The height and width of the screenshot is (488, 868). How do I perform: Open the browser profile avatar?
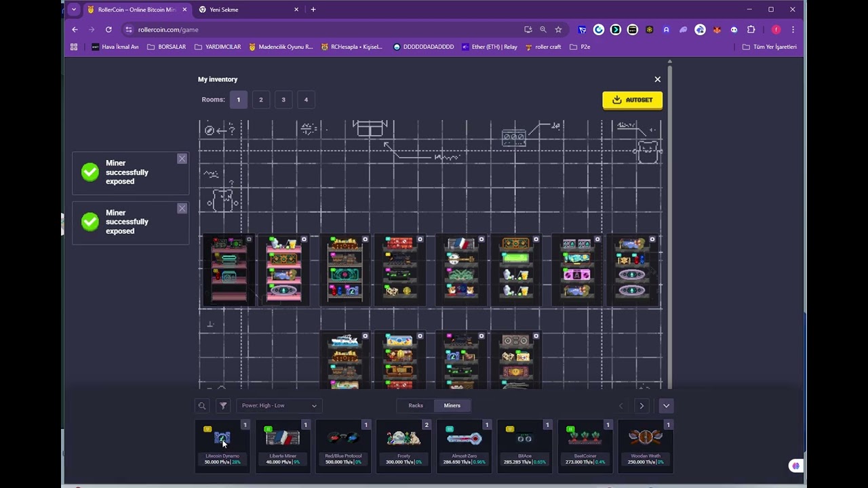776,30
